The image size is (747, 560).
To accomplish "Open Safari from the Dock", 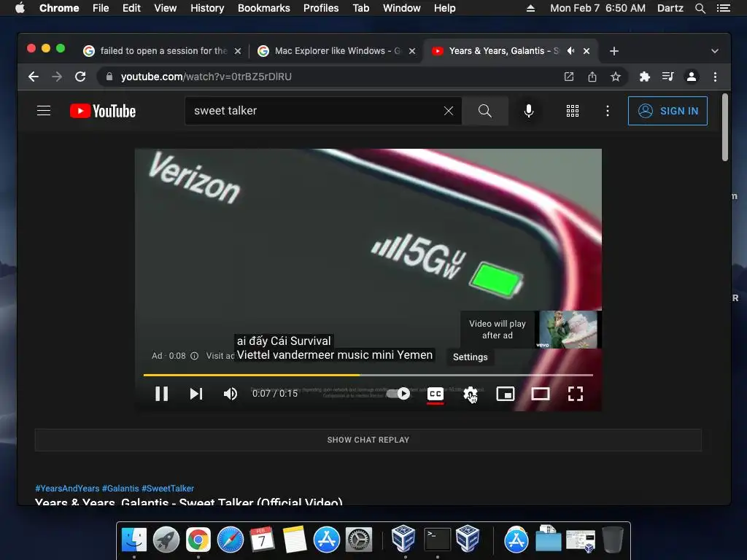I will coord(231,540).
